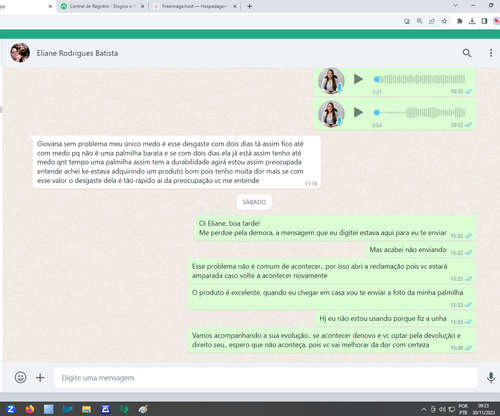Seek within the 0:04 audio waveform

pos(420,112)
